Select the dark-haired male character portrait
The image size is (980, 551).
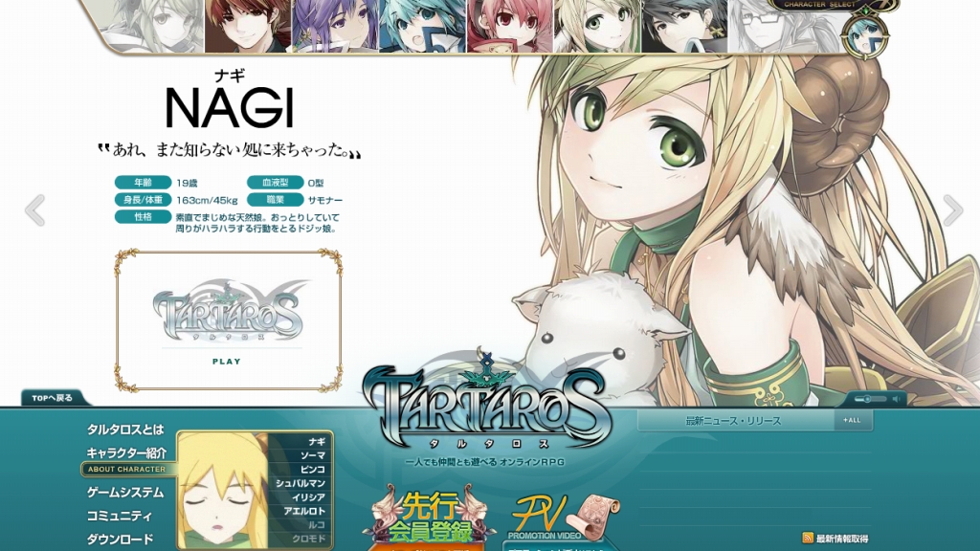(684, 26)
